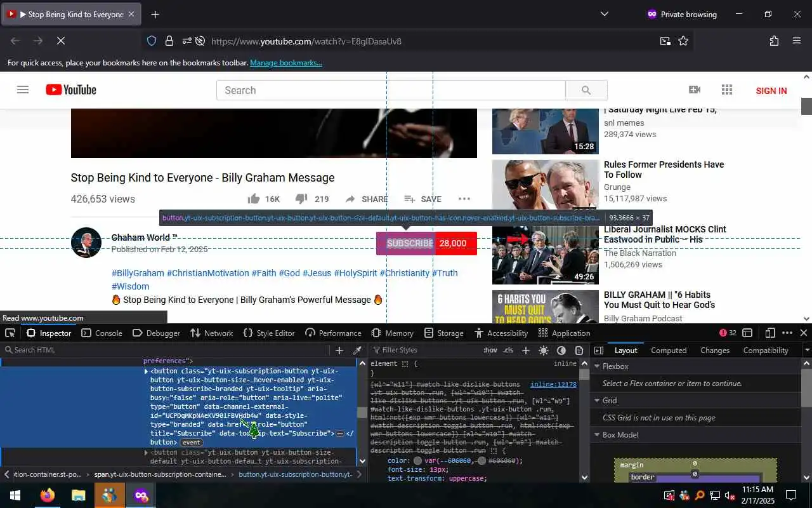Screen dimensions: 812x508
Task: Click the create video camera icon
Action: 695,90
